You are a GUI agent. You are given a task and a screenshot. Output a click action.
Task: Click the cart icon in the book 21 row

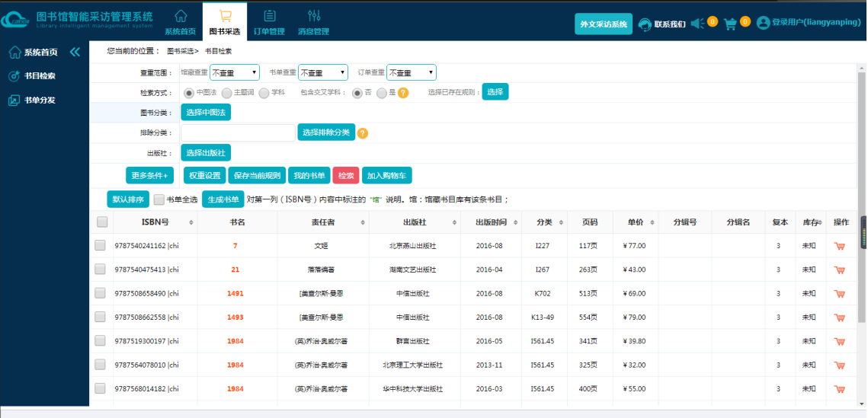[x=839, y=270]
